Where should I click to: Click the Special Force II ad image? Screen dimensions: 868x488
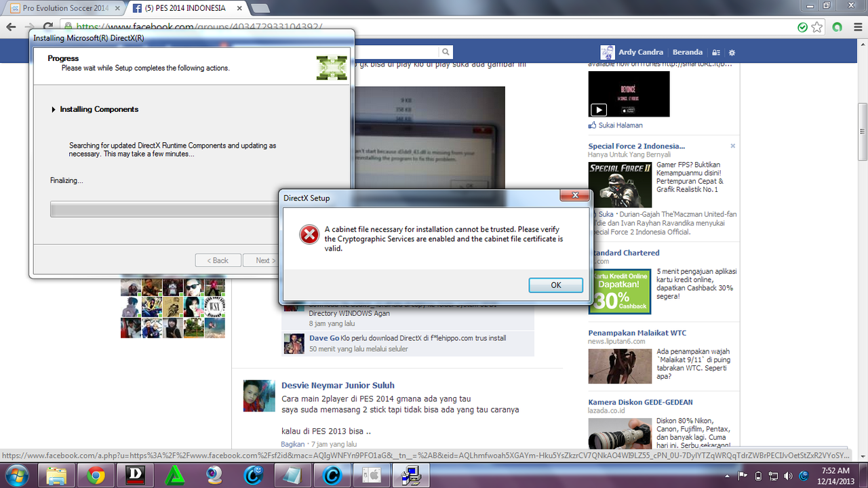(x=619, y=184)
